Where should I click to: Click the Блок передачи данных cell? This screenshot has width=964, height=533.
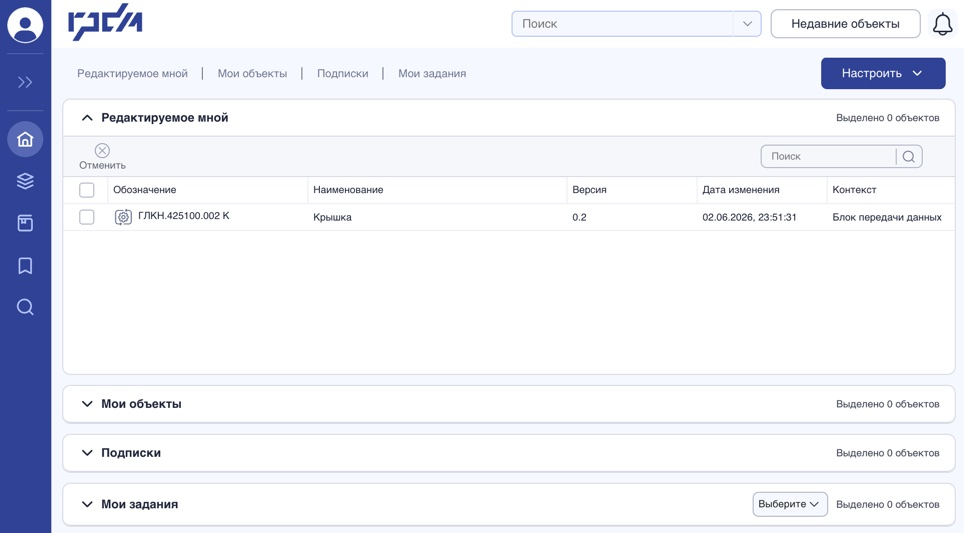(887, 217)
